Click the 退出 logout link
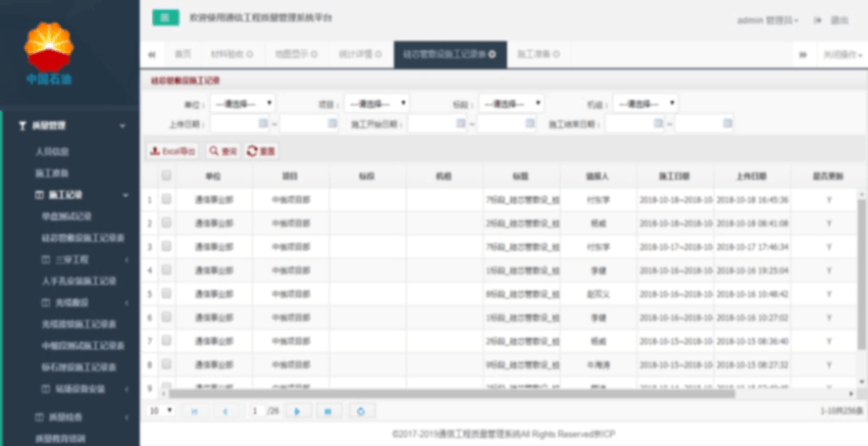Viewport: 868px width, 446px height. 840,20
